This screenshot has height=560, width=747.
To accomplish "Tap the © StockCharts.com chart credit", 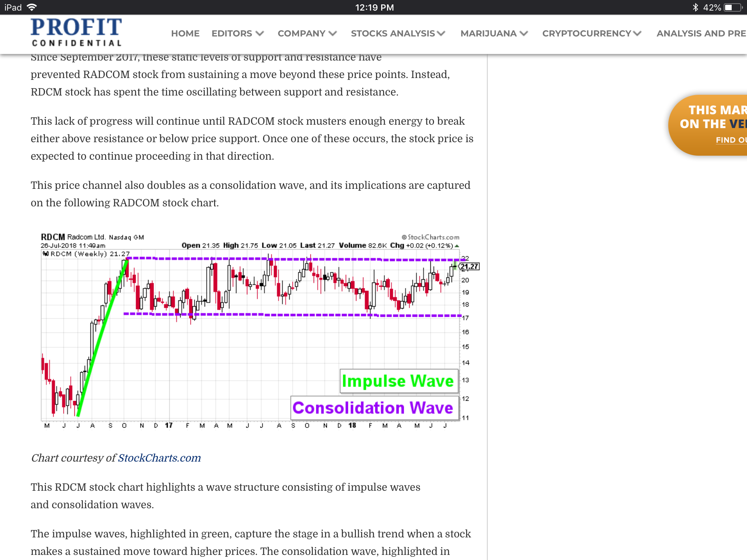I will tap(430, 237).
